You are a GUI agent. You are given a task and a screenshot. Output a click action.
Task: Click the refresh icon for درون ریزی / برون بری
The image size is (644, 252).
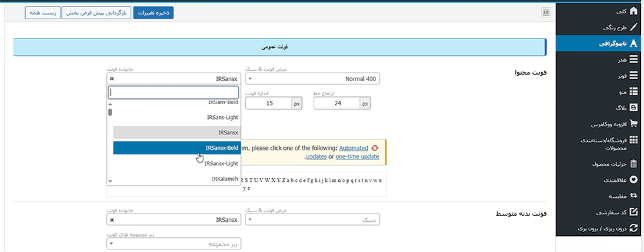(x=633, y=228)
